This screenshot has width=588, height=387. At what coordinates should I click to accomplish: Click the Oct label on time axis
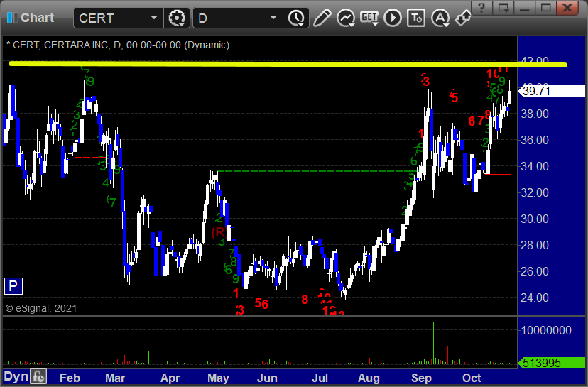472,378
